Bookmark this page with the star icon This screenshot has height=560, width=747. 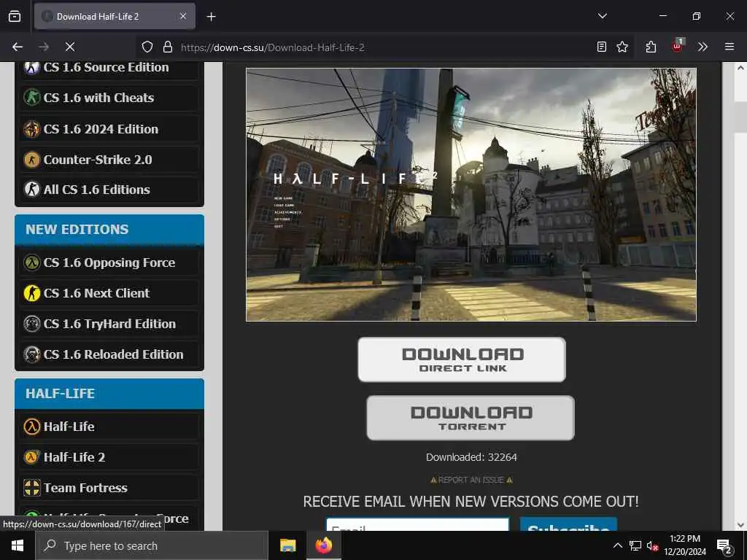tap(622, 47)
